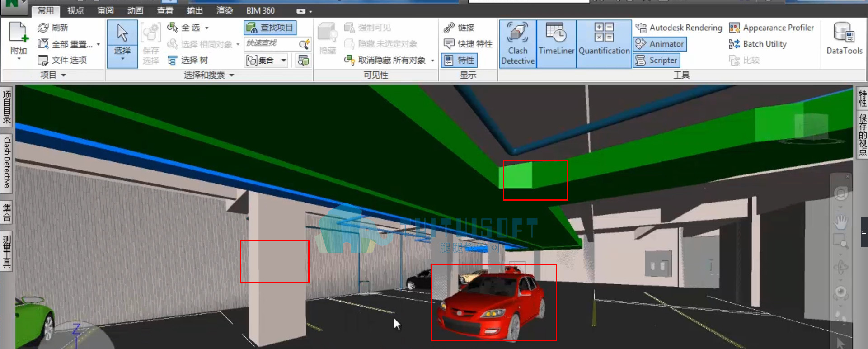Viewport: 868px width, 349px height.
Task: Open dropdown arrow next to 取消隐藏 所有对象
Action: [x=432, y=60]
